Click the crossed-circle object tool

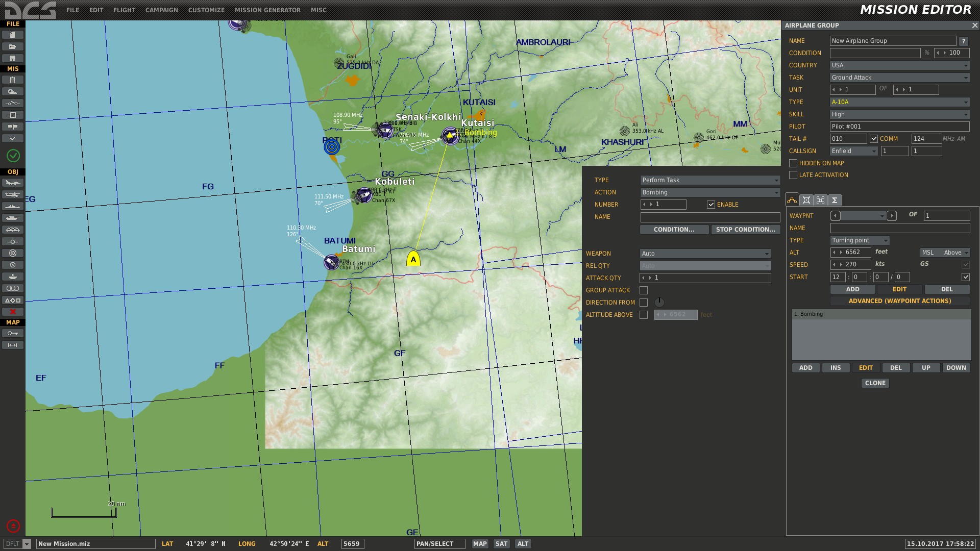tap(13, 265)
